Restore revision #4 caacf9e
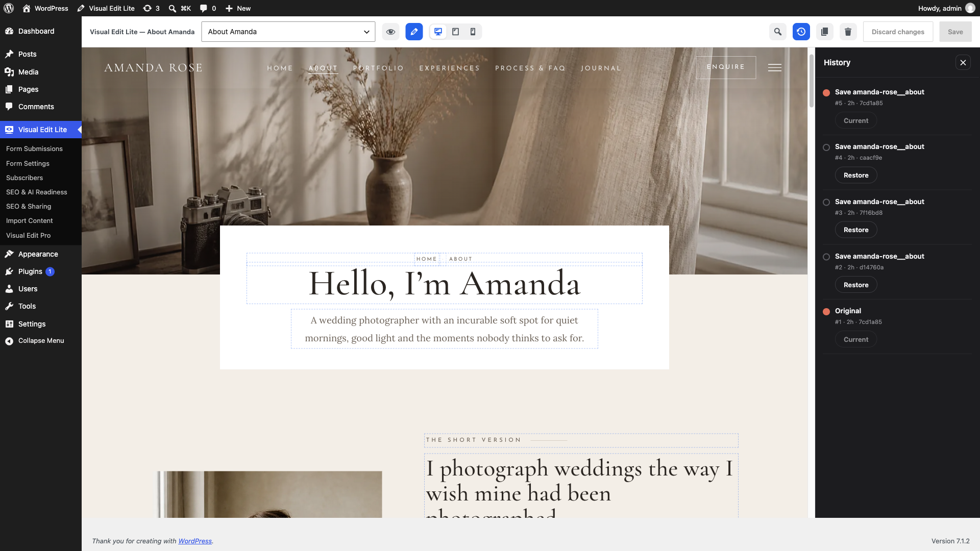Screen dimensions: 980x551 [856, 175]
